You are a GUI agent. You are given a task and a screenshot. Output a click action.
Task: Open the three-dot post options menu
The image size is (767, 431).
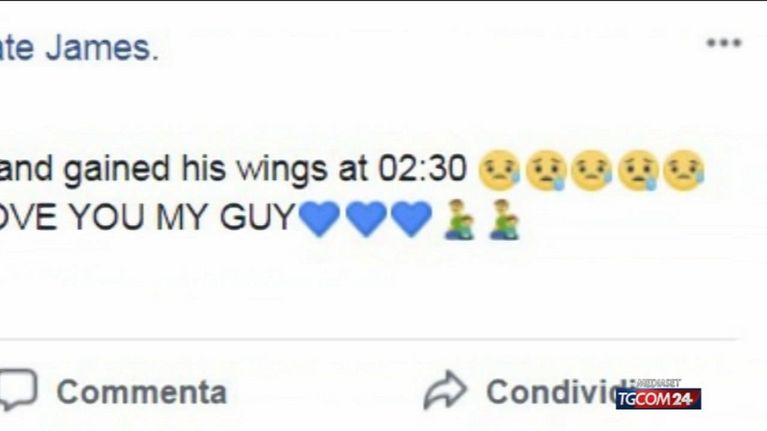[x=724, y=43]
